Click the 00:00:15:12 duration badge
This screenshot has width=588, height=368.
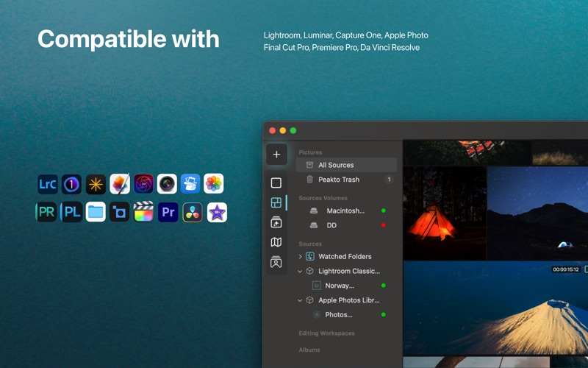[x=566, y=269]
